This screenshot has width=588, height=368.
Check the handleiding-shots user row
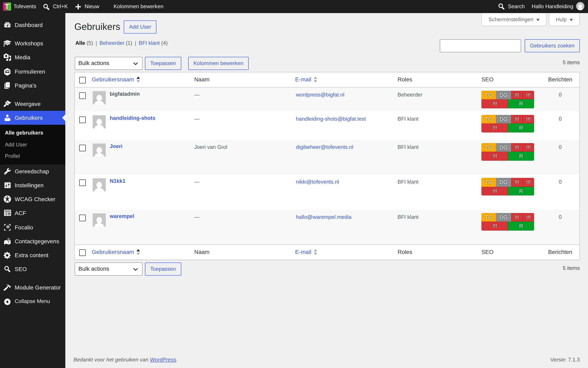pos(82,120)
